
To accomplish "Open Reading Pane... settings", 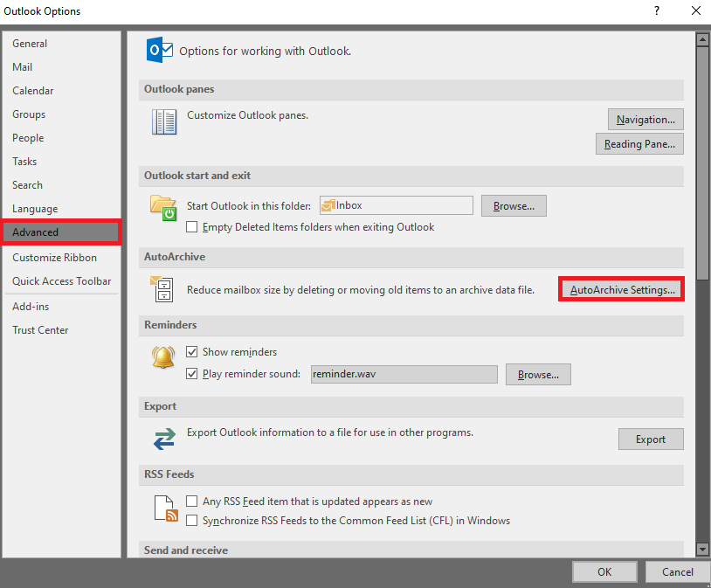I will 639,144.
